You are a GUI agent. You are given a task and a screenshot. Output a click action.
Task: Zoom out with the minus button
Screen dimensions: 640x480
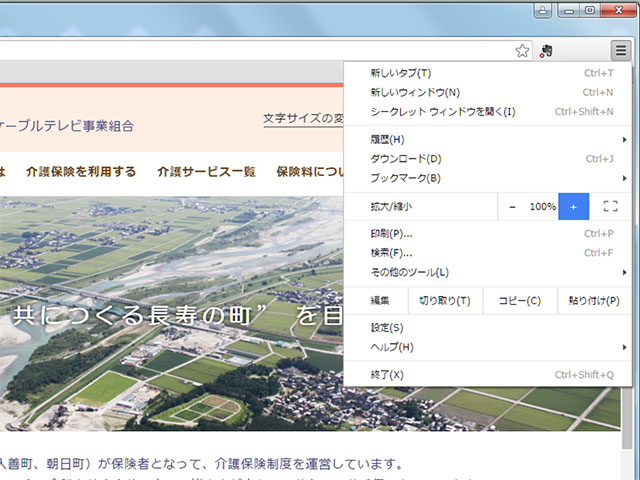512,207
